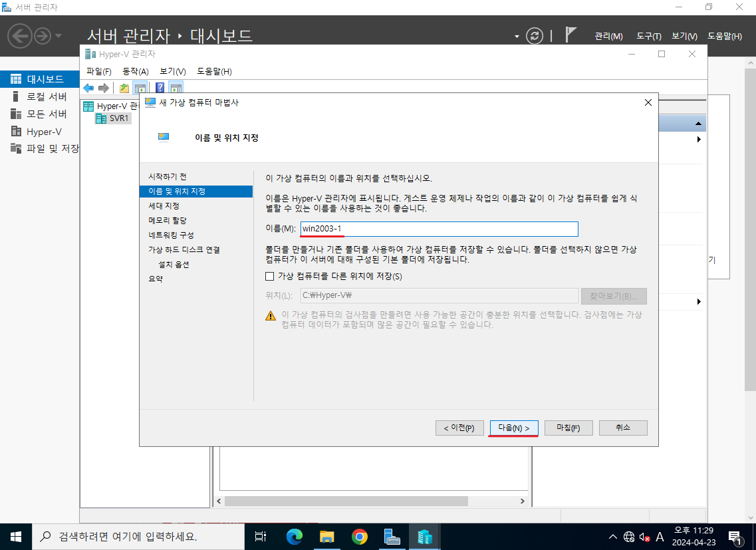Open 보기(V) menu in Server Manager header
The width and height of the screenshot is (756, 550).
[684, 36]
